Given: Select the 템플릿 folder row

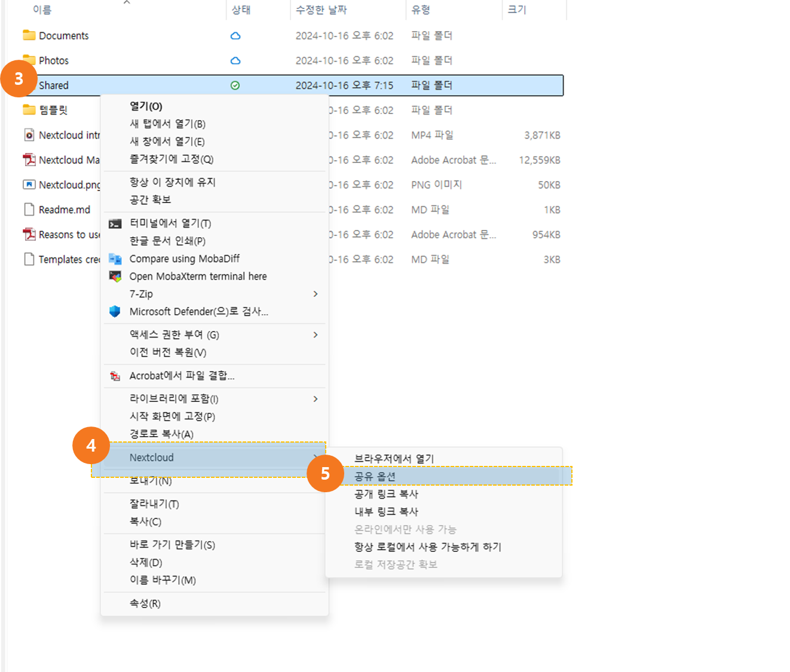Looking at the screenshot, I should (53, 110).
